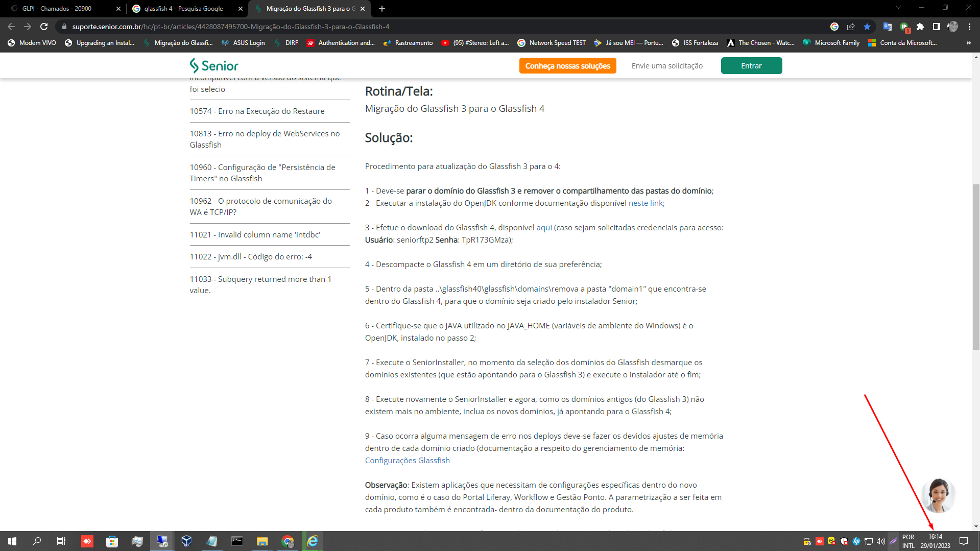Launch AnyDesk from the taskbar

[87, 541]
